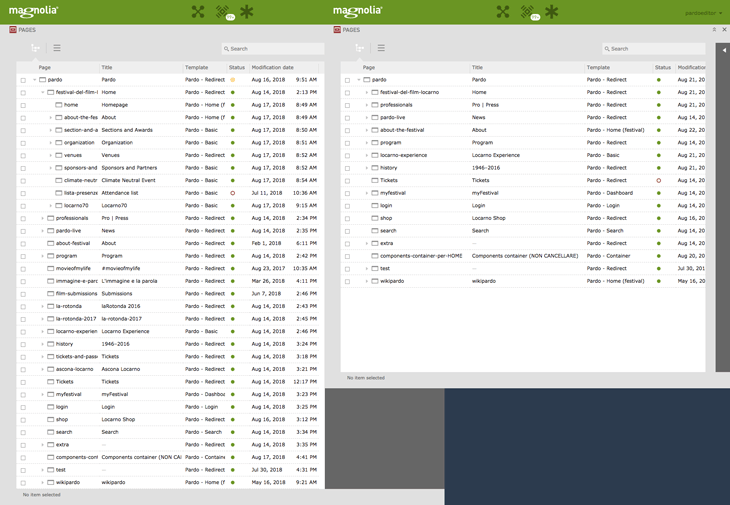Image resolution: width=730 pixels, height=505 pixels.
Task: Switch to tree view in right Pages panel
Action: tap(360, 48)
